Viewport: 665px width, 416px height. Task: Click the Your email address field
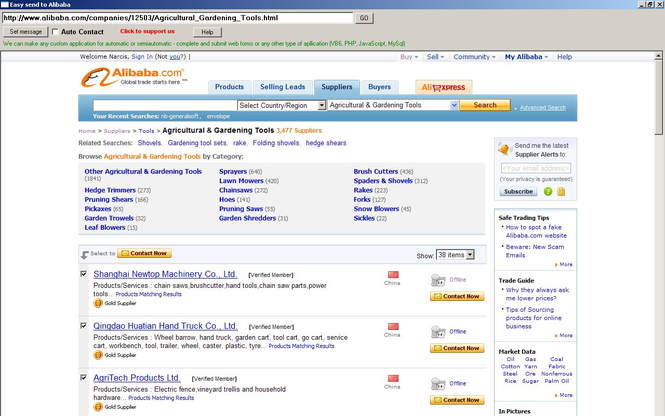coord(536,168)
